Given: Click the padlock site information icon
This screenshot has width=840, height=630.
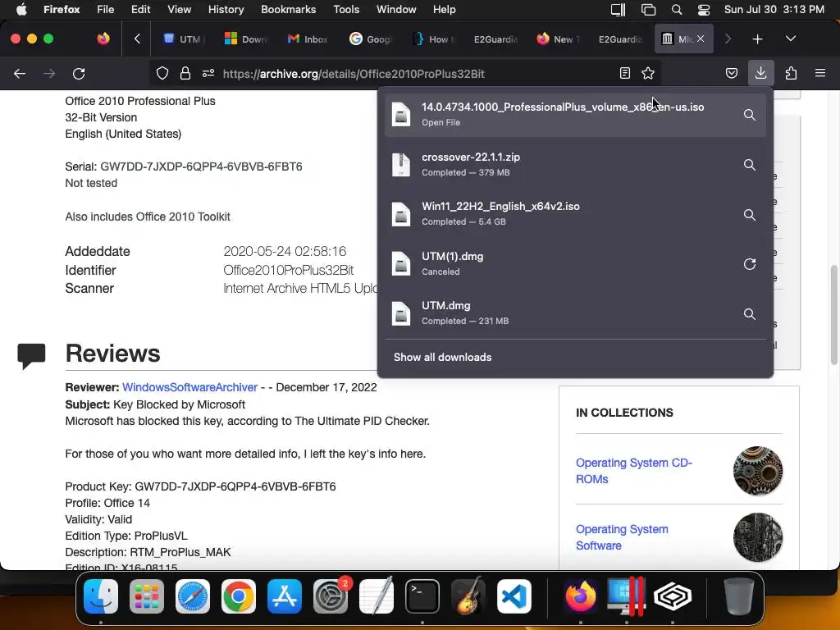Looking at the screenshot, I should tap(185, 73).
